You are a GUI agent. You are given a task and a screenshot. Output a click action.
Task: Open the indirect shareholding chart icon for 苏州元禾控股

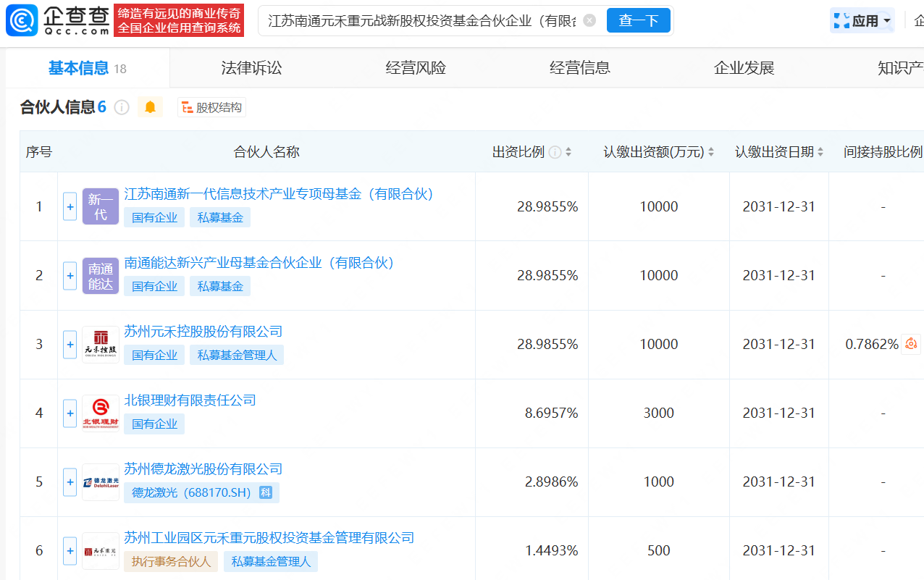tap(911, 344)
